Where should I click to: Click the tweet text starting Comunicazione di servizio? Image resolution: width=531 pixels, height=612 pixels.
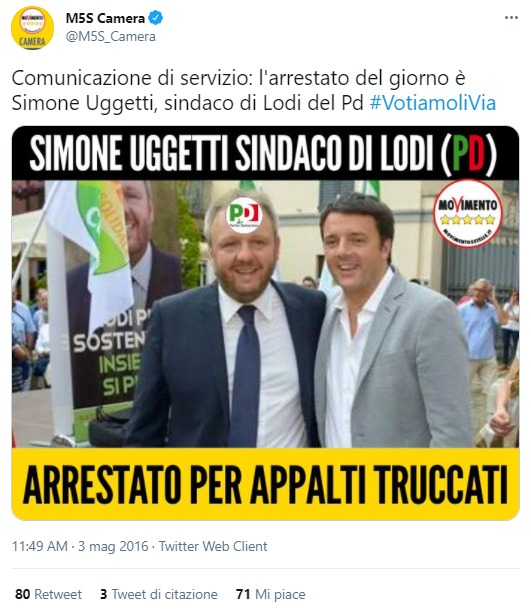[x=254, y=91]
